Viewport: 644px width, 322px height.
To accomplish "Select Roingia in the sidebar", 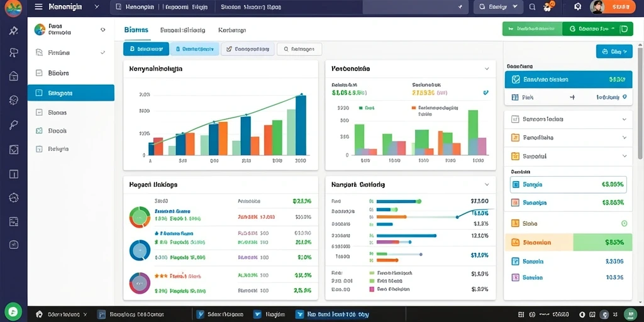I will [70, 149].
